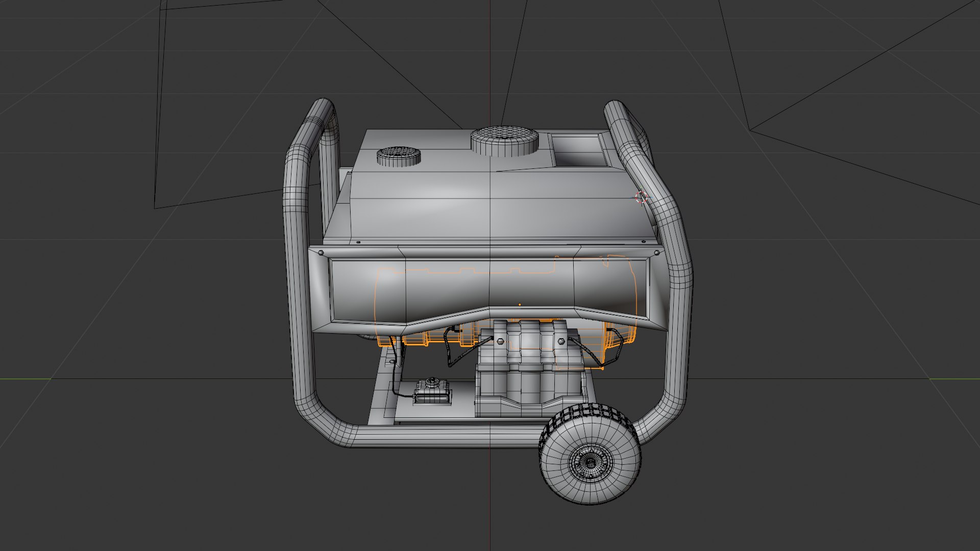The image size is (980, 551).
Task: Select the large round fuel cap
Action: (504, 140)
